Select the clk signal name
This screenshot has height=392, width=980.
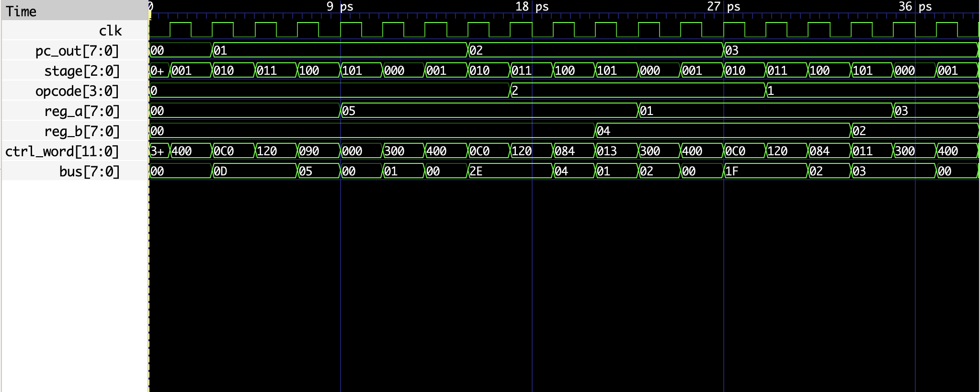110,31
